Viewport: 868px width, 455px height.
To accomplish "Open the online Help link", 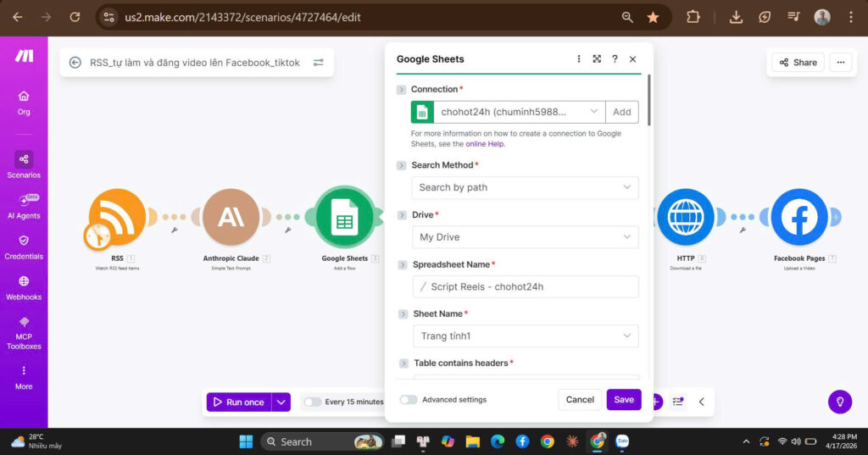I will [485, 144].
